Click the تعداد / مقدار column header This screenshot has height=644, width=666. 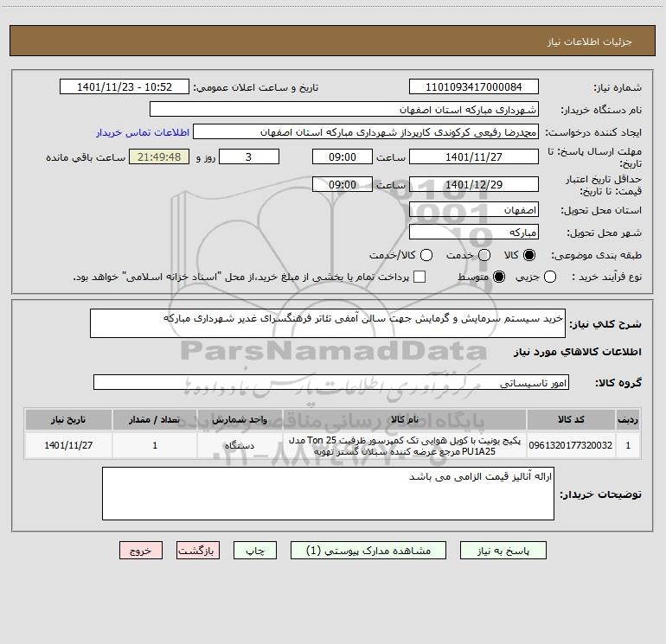155,419
